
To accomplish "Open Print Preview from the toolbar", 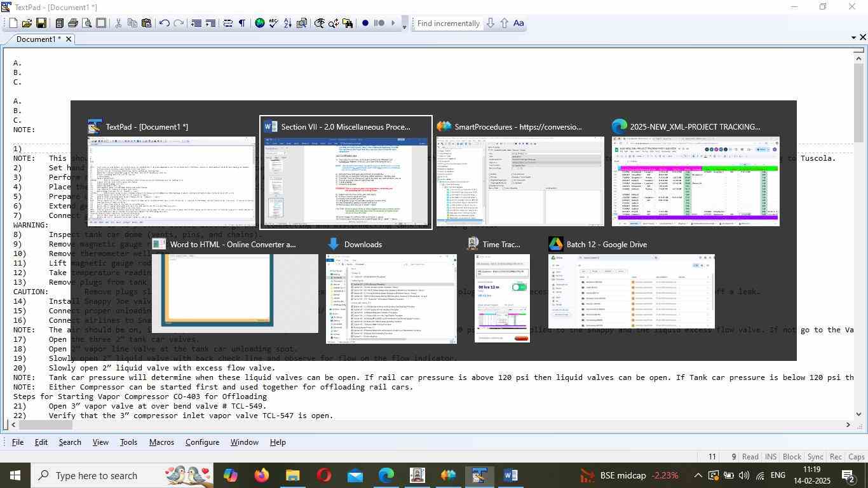I will (x=87, y=23).
